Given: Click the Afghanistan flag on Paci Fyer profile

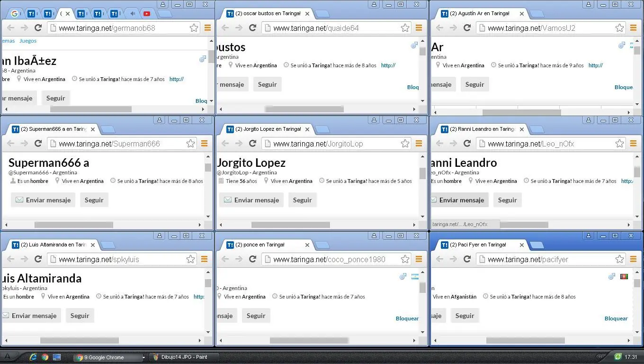Looking at the screenshot, I should tap(624, 276).
